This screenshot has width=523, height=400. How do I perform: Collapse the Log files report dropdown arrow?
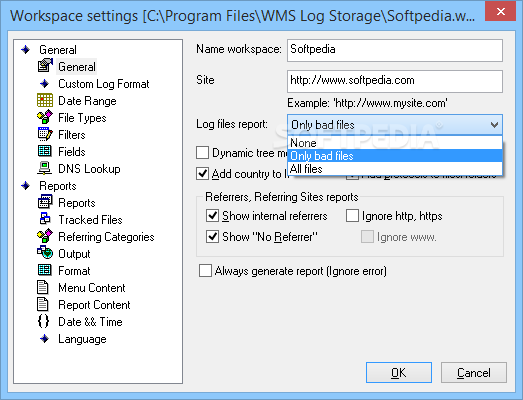point(495,125)
